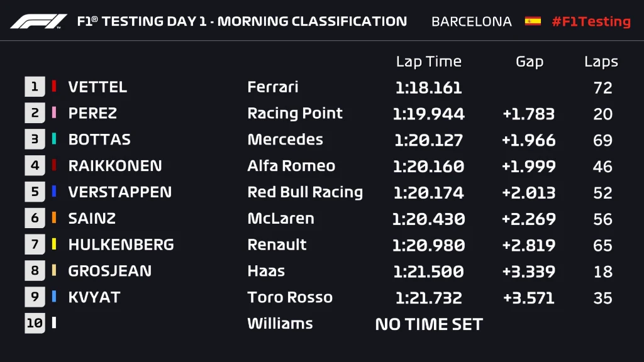Select the Gap column header

pyautogui.click(x=529, y=62)
